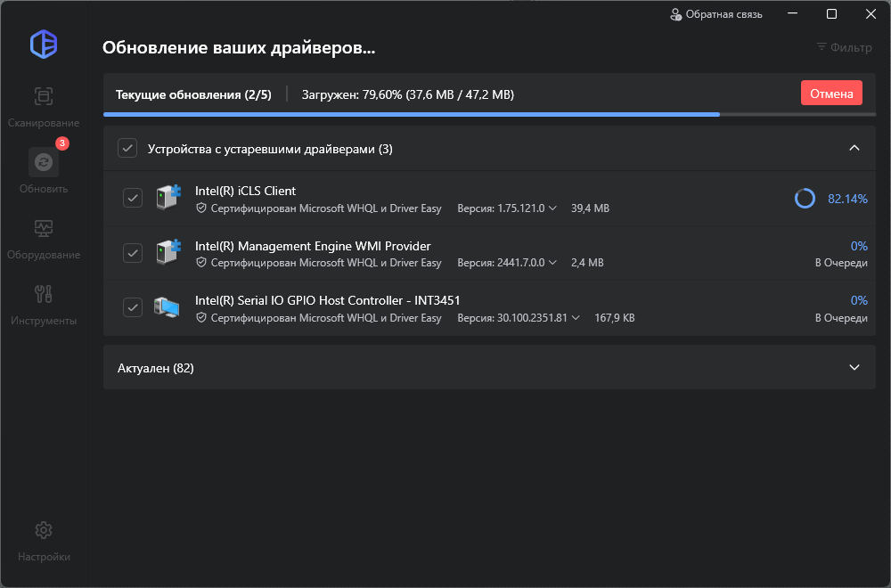Viewport: 891px width, 588px height.
Task: Click the Фильтр filter icon
Action: click(822, 46)
